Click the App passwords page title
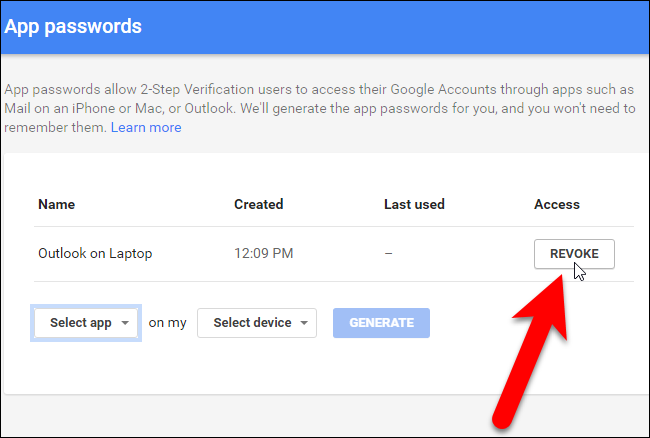The height and width of the screenshot is (438, 650). tap(73, 26)
